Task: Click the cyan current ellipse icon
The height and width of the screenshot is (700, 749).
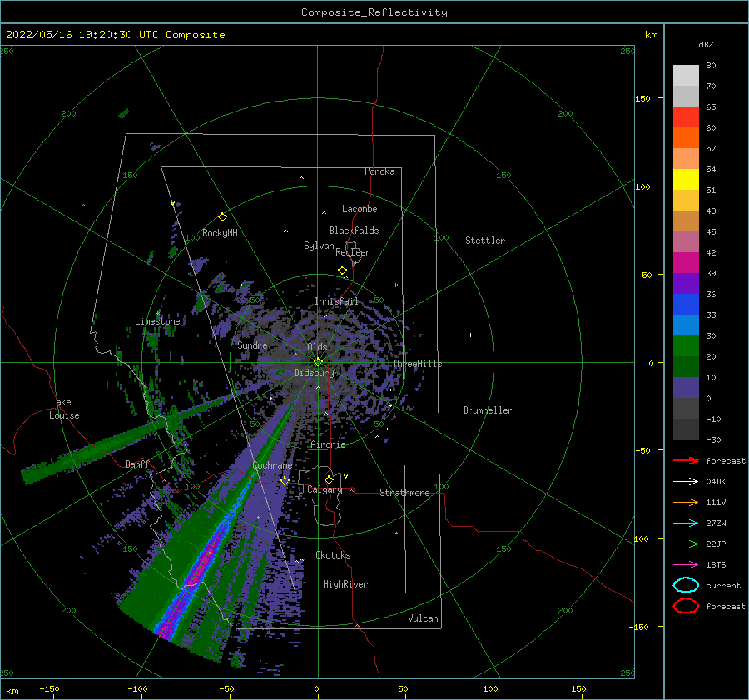Action: point(686,585)
